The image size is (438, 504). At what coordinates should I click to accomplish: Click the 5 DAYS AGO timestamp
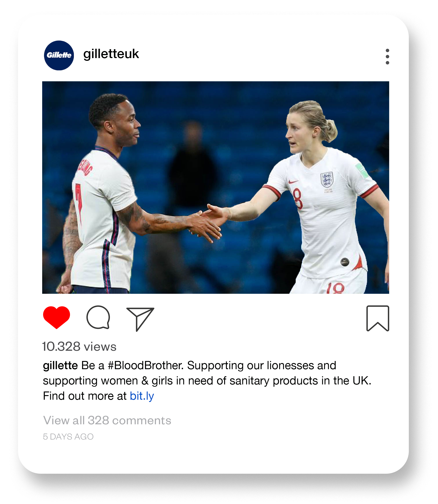click(x=68, y=437)
